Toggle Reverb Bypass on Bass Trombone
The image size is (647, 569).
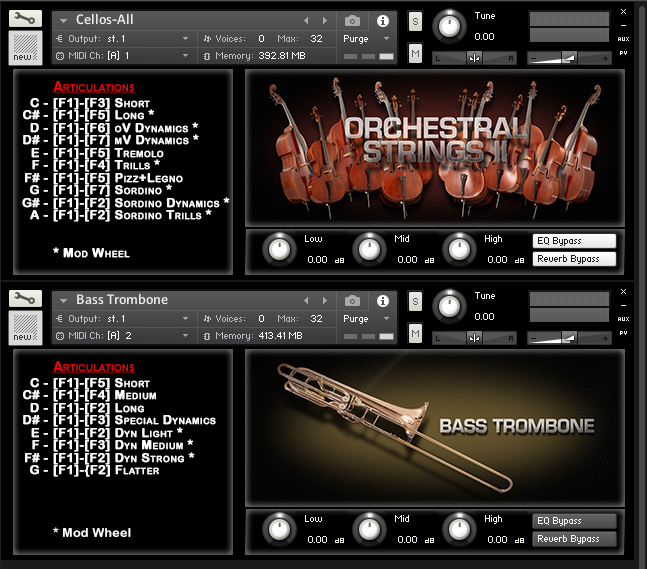click(x=574, y=539)
